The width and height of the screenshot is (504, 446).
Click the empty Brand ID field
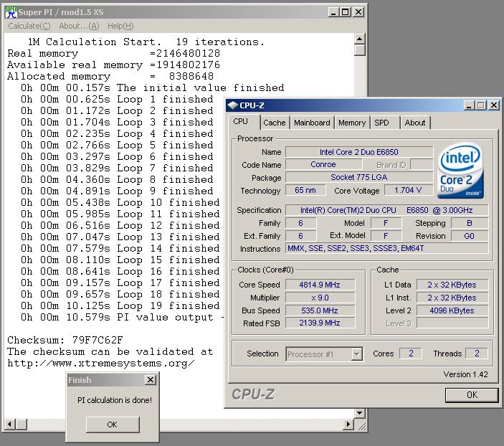click(x=422, y=165)
